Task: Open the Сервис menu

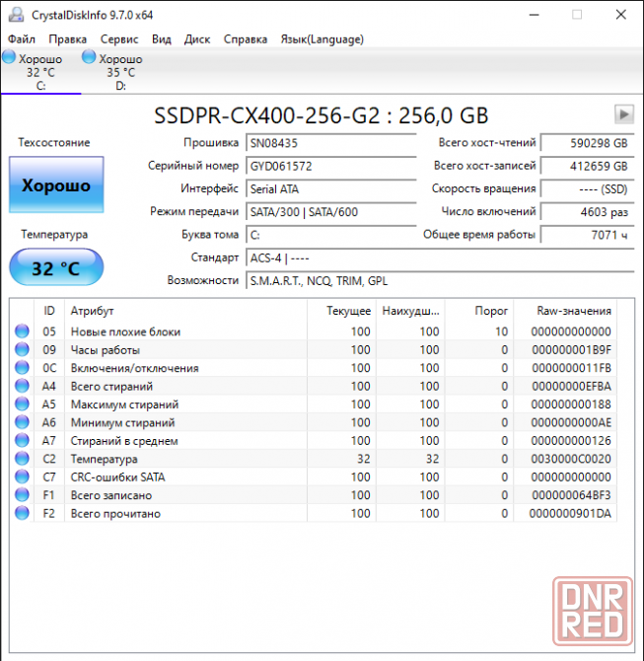Action: pyautogui.click(x=119, y=39)
